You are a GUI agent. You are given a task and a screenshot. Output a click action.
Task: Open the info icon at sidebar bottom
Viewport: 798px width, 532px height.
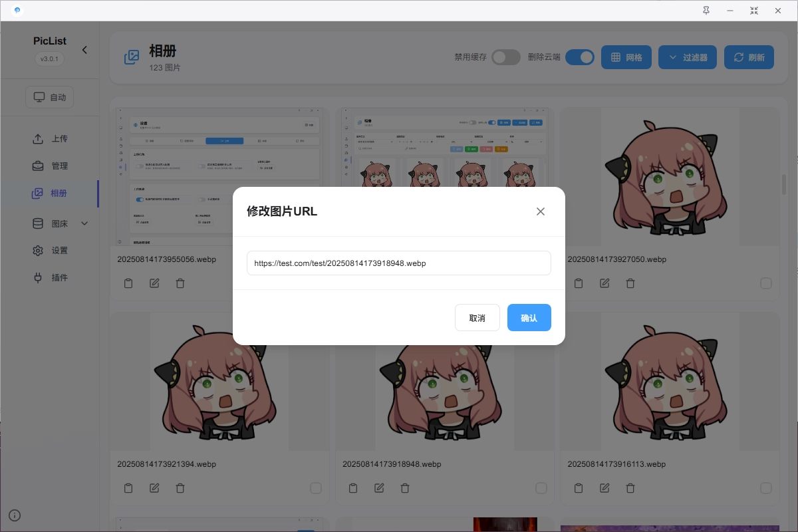coord(15,515)
